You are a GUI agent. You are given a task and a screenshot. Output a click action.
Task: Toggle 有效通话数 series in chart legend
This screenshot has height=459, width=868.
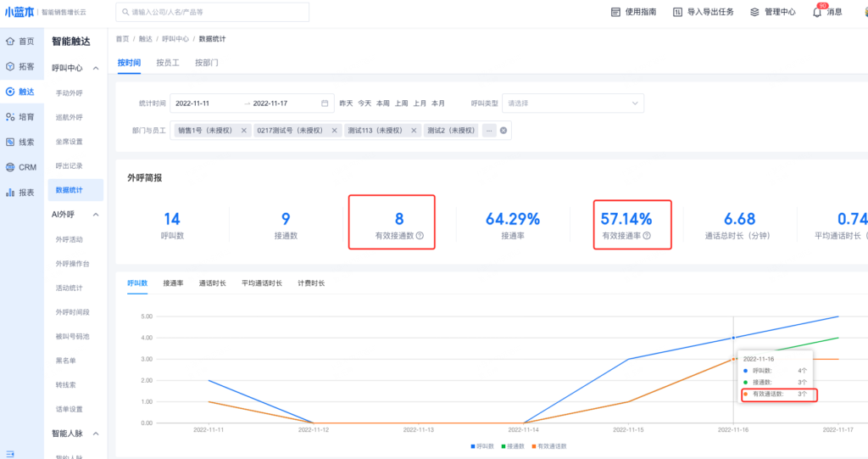(x=547, y=445)
